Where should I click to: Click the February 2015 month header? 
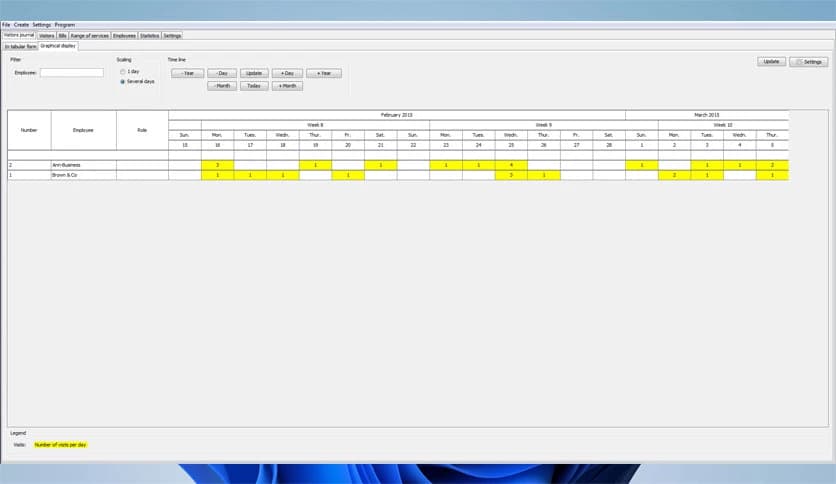(397, 115)
